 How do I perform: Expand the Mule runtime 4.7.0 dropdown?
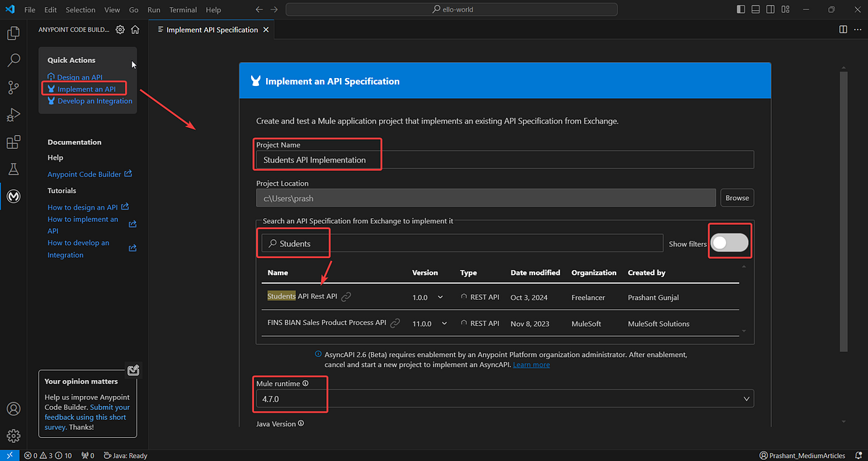click(746, 398)
